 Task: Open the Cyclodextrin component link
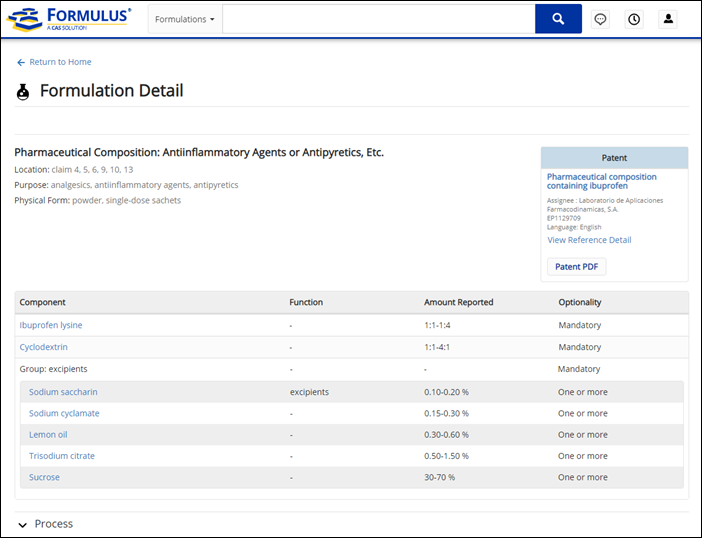click(x=43, y=347)
